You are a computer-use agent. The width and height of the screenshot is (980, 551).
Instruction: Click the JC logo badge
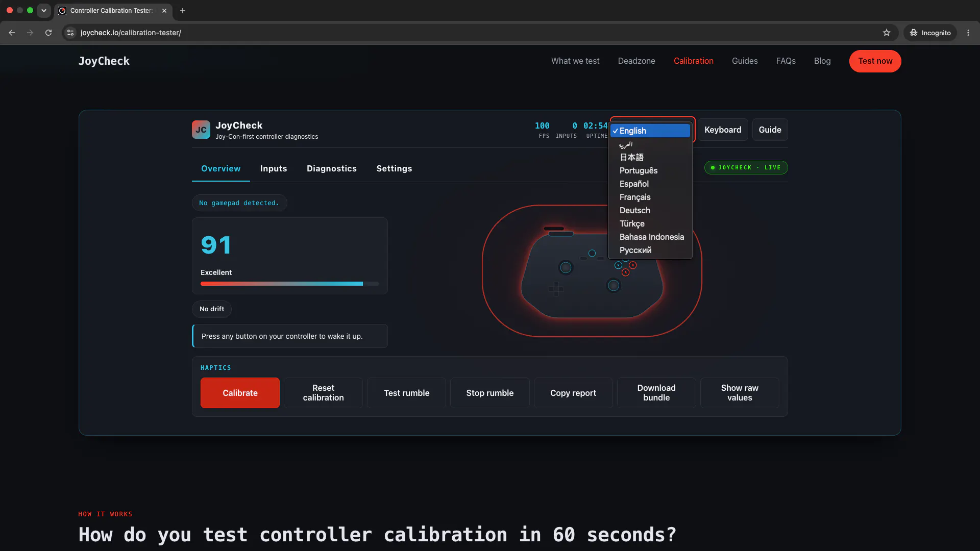click(x=201, y=130)
